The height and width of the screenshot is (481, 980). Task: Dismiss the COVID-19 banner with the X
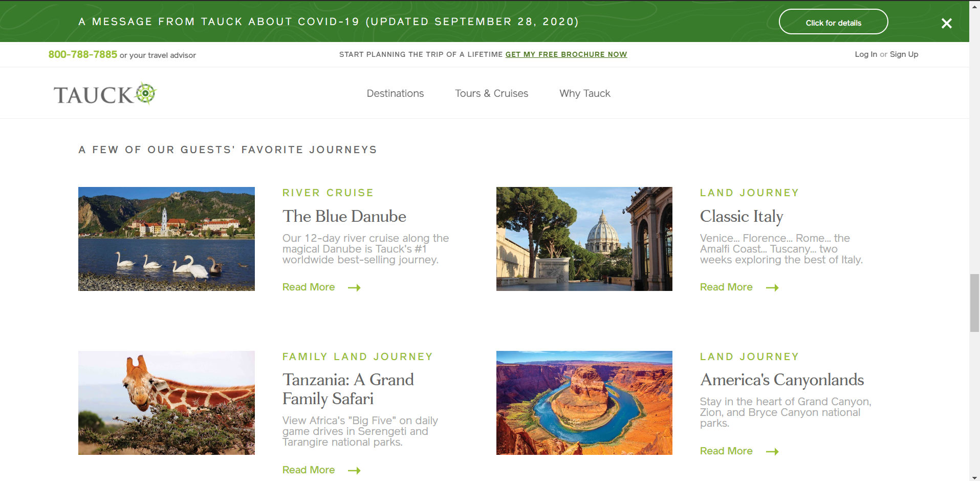pyautogui.click(x=946, y=23)
